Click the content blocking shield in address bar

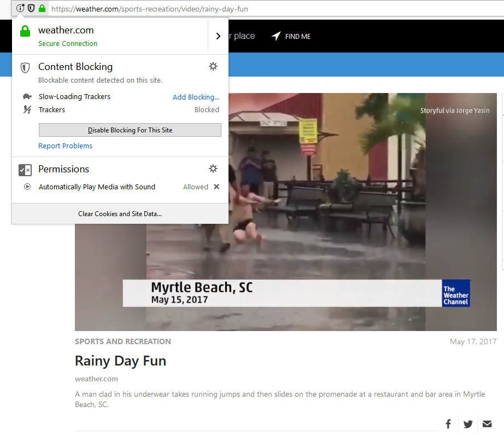pos(31,8)
